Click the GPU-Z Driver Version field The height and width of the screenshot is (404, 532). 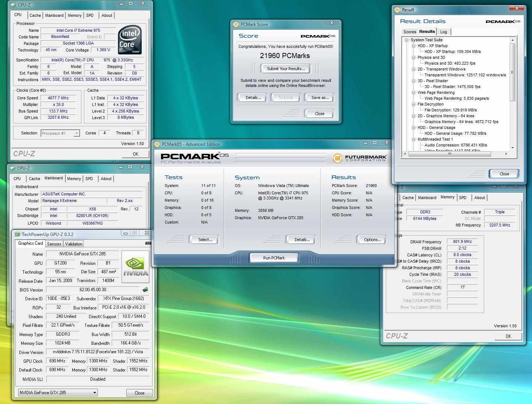pos(97,352)
